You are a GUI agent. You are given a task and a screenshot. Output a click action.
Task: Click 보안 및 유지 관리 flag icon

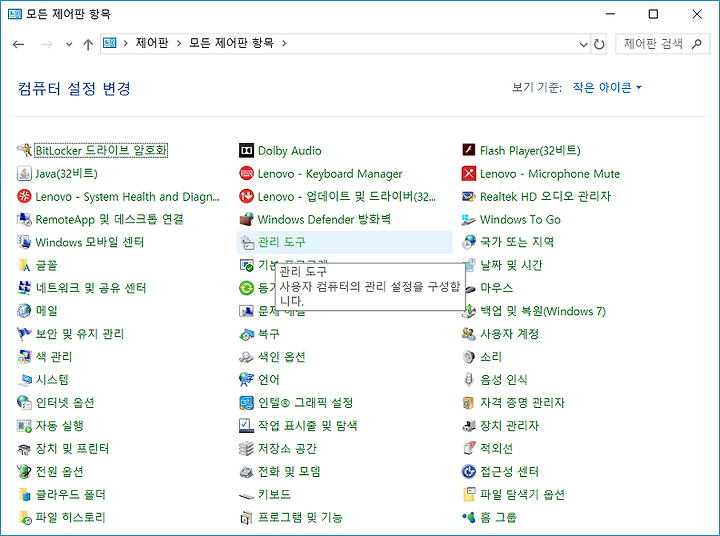tap(24, 334)
